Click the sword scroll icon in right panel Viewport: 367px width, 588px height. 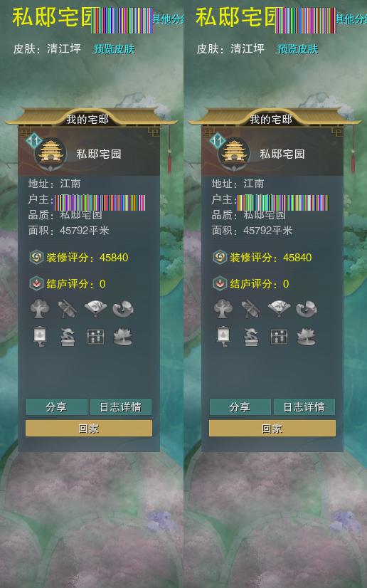pos(251,309)
